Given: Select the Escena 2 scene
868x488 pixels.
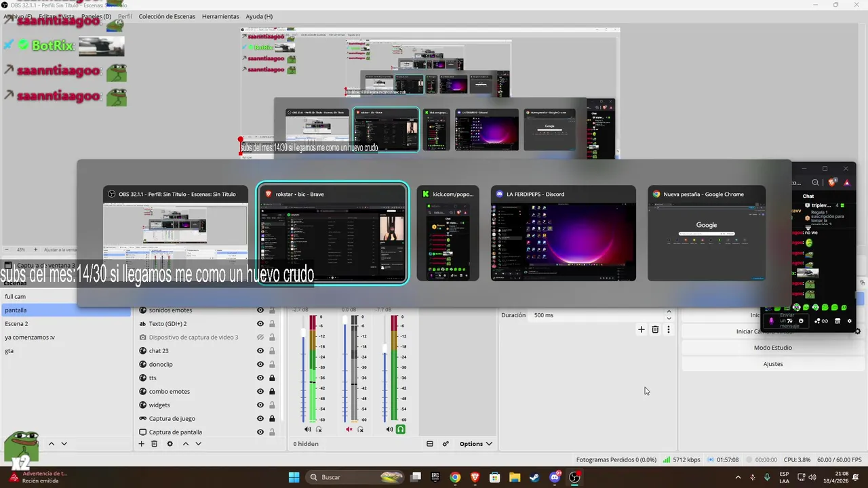Looking at the screenshot, I should [x=66, y=323].
